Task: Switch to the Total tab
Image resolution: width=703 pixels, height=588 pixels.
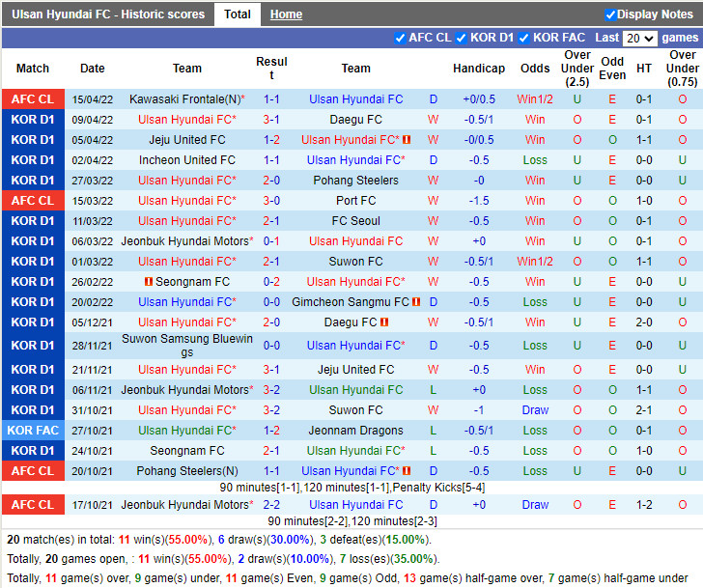Action: (x=238, y=14)
